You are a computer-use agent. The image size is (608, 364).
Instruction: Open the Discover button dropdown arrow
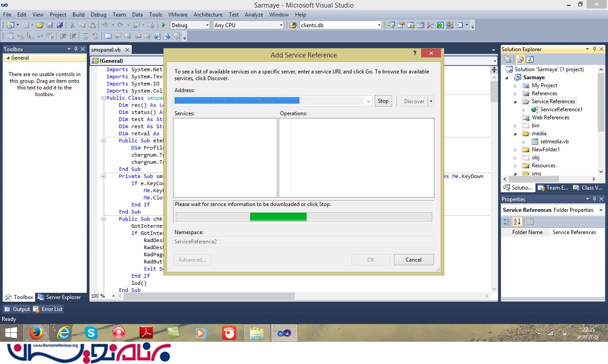point(430,101)
